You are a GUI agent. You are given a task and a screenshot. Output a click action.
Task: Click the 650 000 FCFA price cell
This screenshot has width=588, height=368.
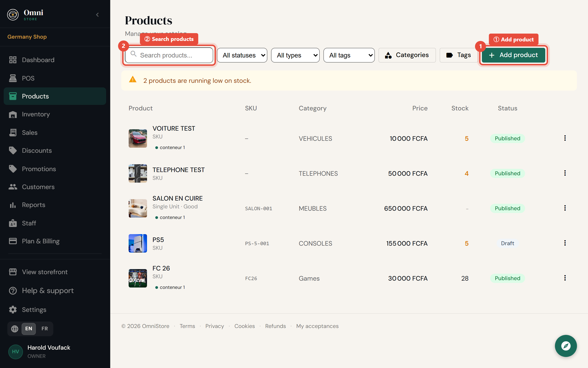point(406,209)
